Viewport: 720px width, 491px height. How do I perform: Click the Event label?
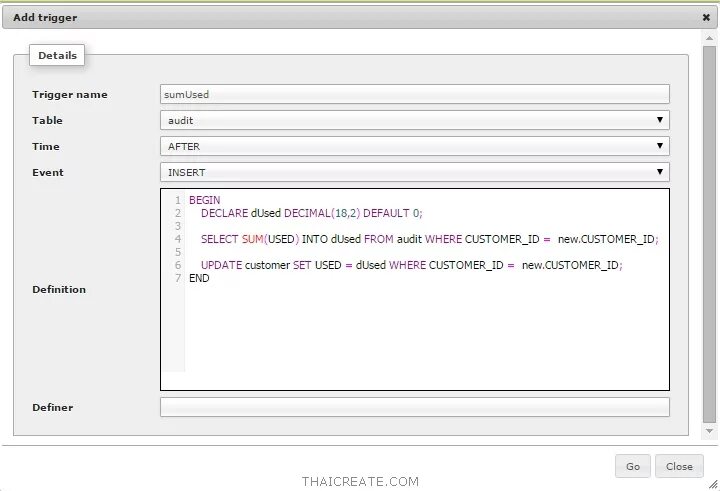pos(48,172)
